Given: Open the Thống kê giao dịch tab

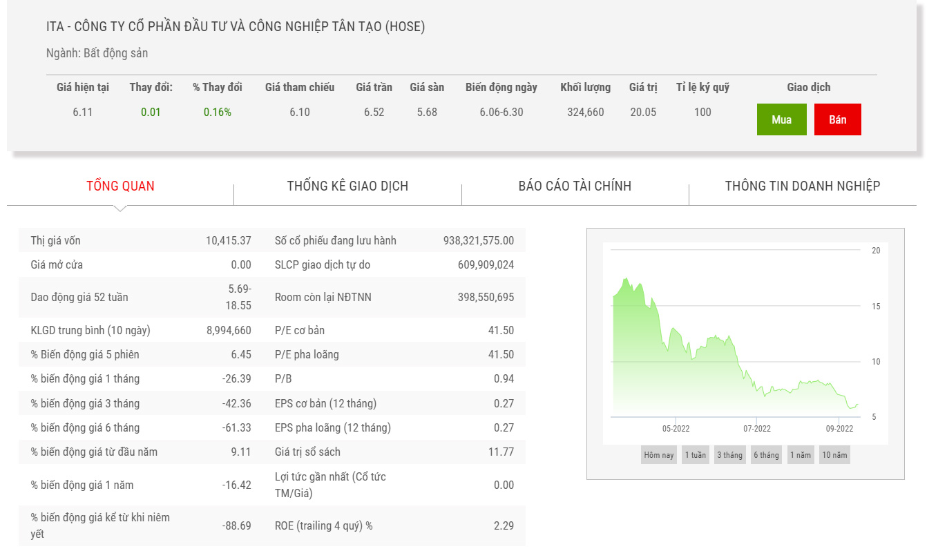Looking at the screenshot, I should click(347, 186).
